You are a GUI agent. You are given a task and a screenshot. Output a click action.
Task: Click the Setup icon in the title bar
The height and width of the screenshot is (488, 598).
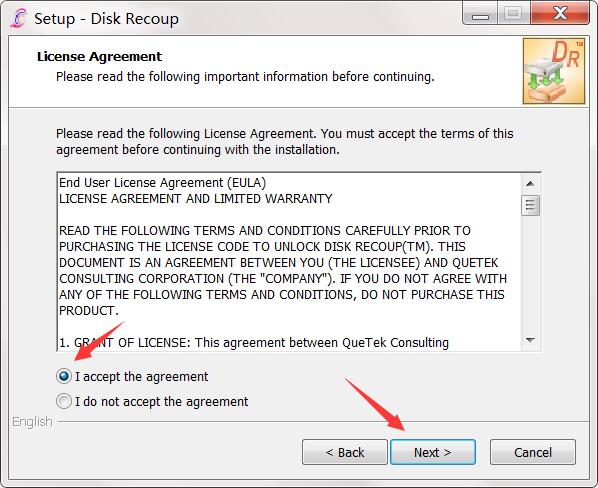coord(19,18)
